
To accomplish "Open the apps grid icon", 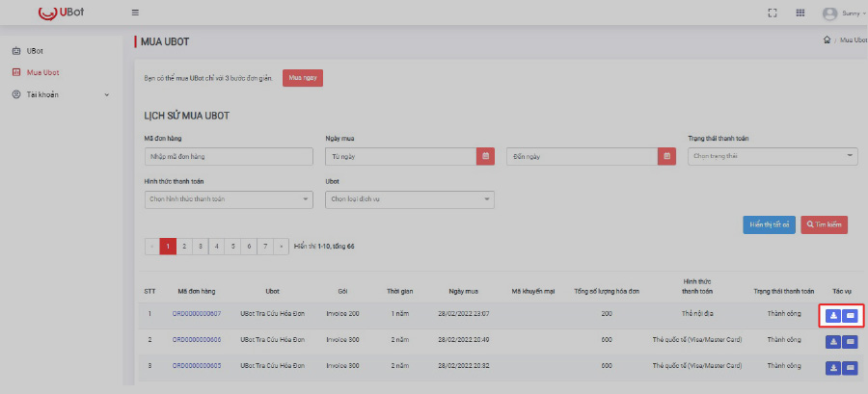I will click(800, 13).
